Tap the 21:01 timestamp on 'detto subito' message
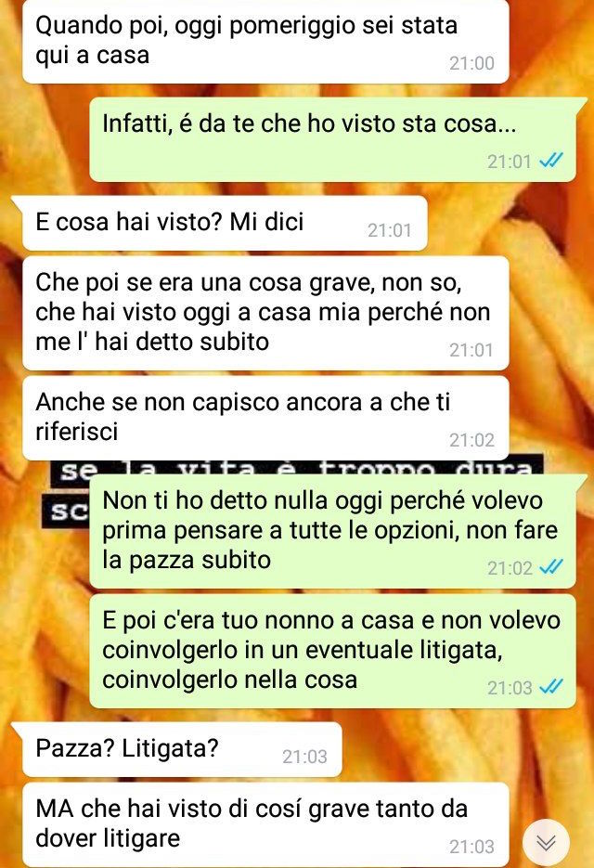 coord(471,350)
